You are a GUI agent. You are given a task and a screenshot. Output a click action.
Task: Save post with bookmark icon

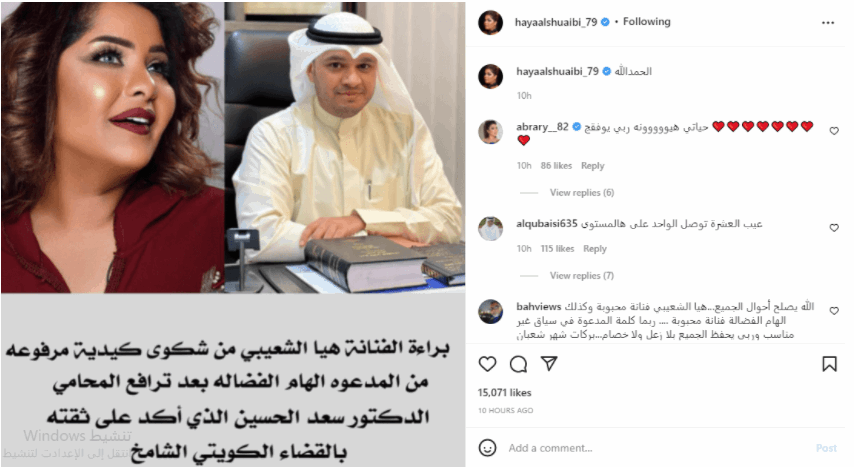829,363
